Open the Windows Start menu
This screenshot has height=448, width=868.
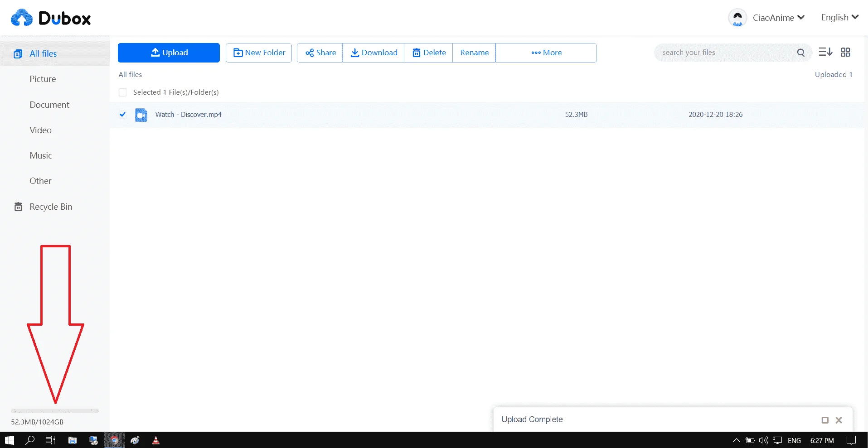click(x=10, y=440)
